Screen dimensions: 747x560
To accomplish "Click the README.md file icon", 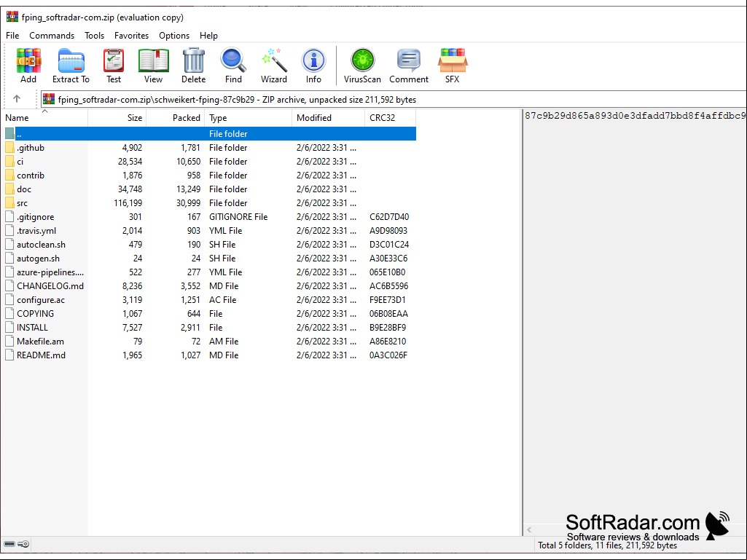I will pos(9,355).
